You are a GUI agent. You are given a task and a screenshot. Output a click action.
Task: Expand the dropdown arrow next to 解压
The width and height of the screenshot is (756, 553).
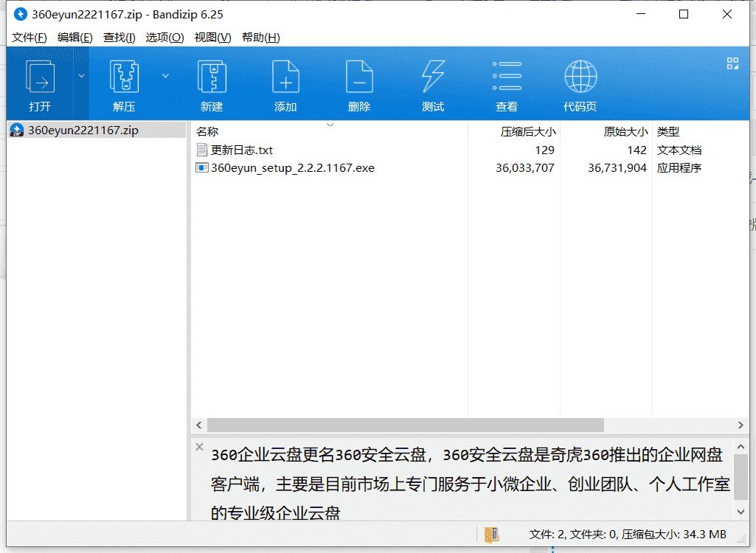pos(165,76)
